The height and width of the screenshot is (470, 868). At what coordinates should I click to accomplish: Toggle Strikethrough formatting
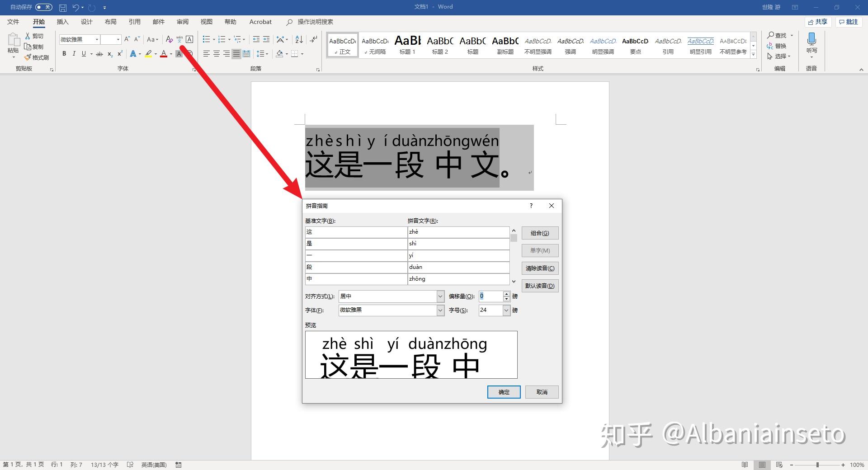click(x=99, y=54)
